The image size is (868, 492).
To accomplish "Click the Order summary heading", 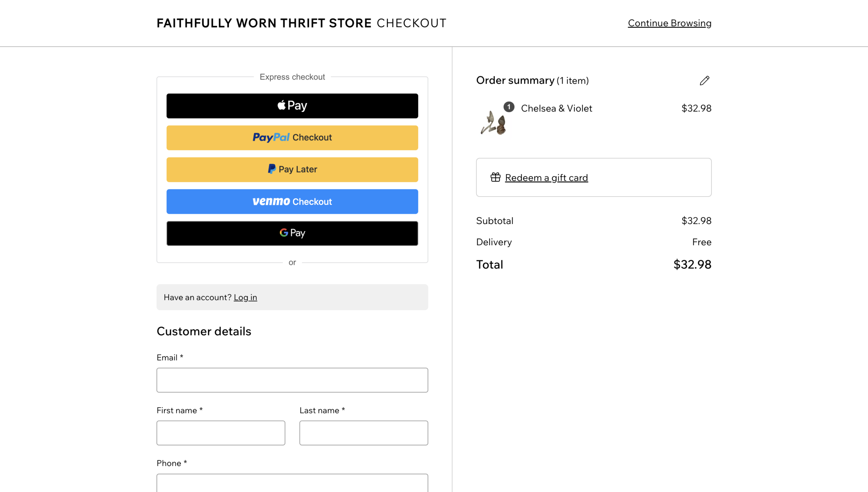I will (515, 80).
